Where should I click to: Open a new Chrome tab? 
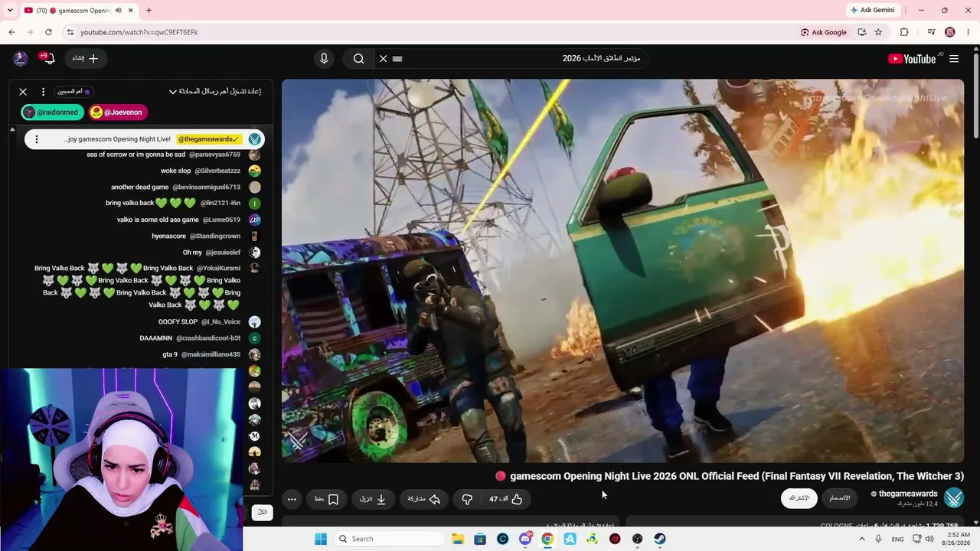(x=149, y=11)
